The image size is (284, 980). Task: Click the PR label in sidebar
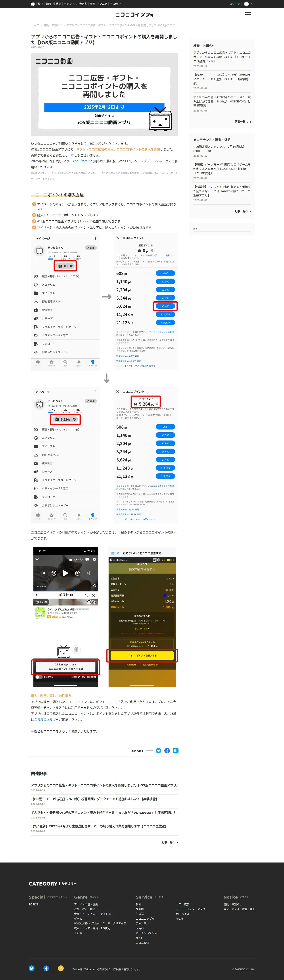(x=196, y=229)
